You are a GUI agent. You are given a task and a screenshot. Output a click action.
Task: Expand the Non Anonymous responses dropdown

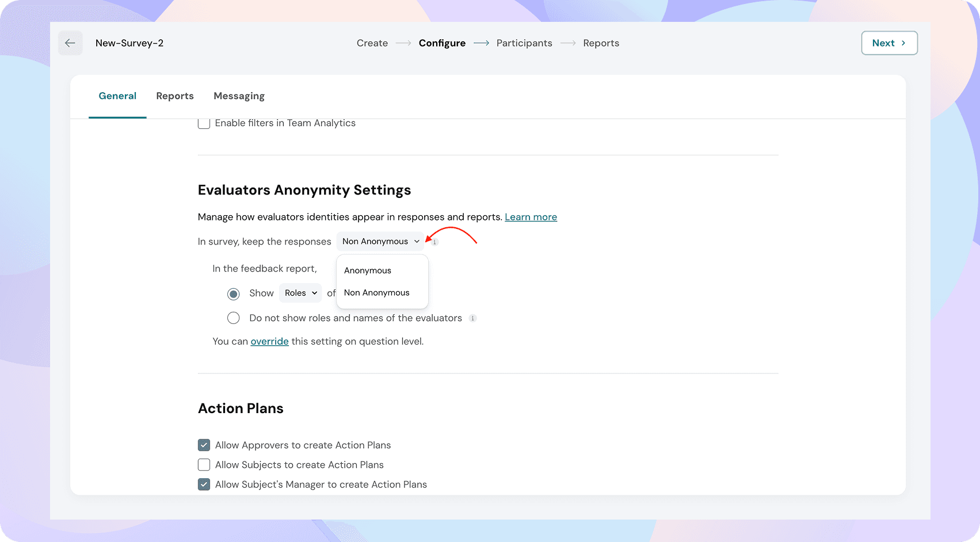380,242
